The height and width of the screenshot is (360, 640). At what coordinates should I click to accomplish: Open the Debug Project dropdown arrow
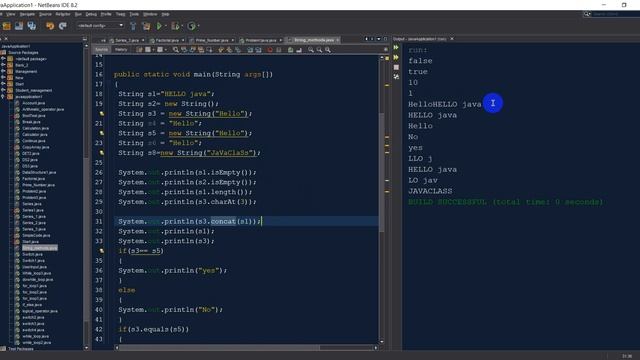coord(182,26)
